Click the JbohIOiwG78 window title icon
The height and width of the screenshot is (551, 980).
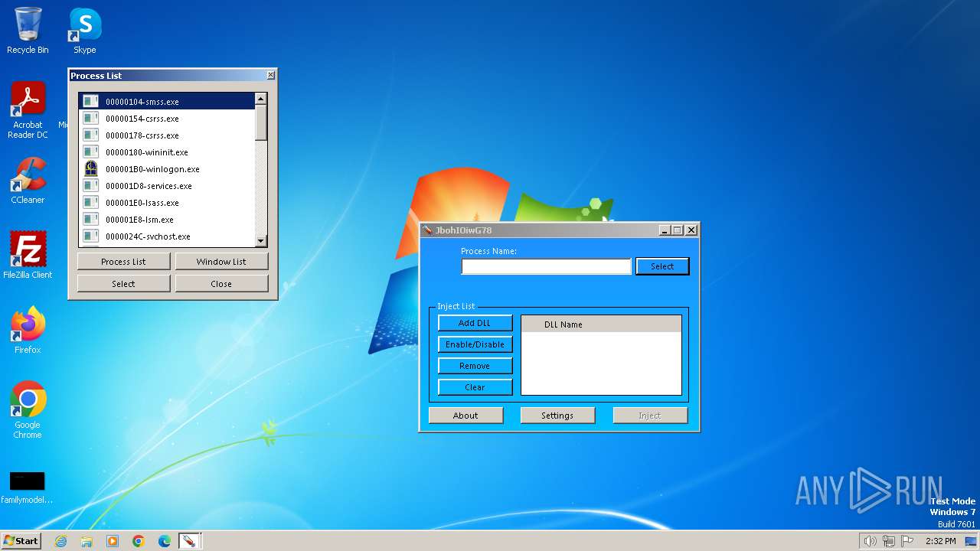(x=428, y=230)
